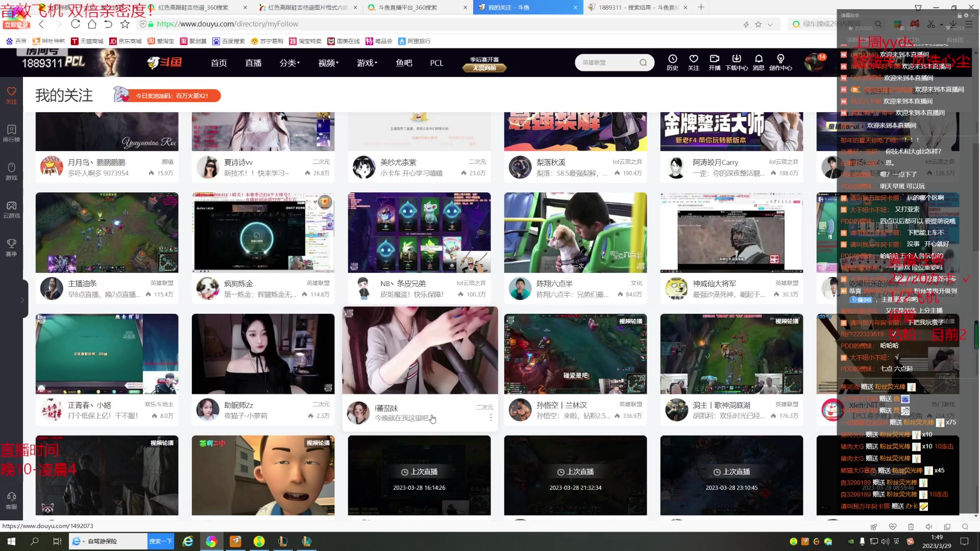
Task: Click the 夏诗诗vv streamer name
Action: coord(238,162)
